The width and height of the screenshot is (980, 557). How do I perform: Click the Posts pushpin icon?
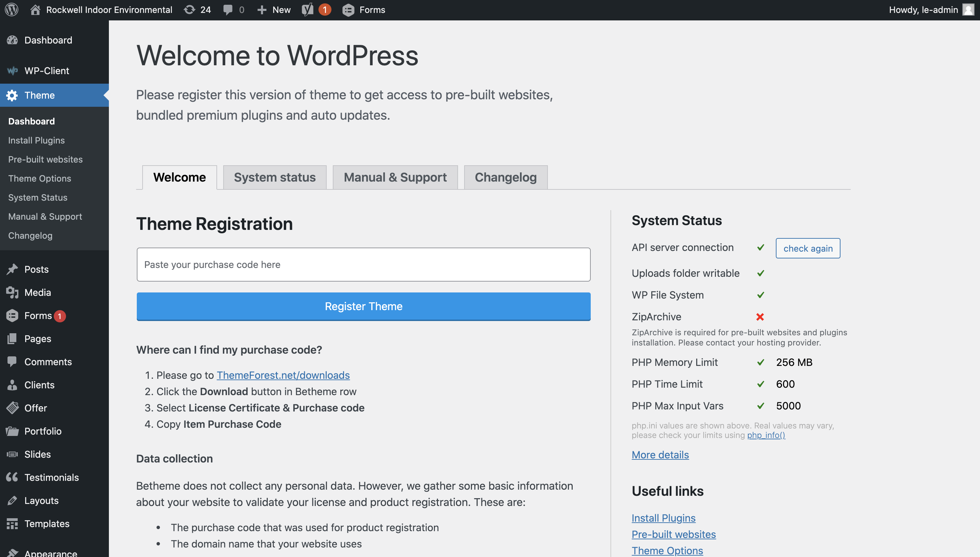click(12, 269)
